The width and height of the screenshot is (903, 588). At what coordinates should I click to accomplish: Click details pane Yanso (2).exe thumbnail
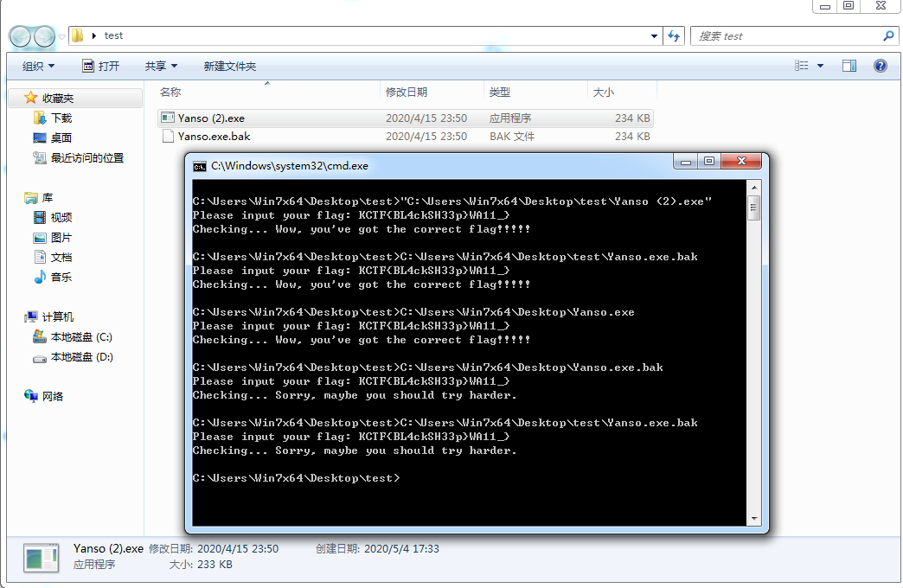pyautogui.click(x=41, y=558)
